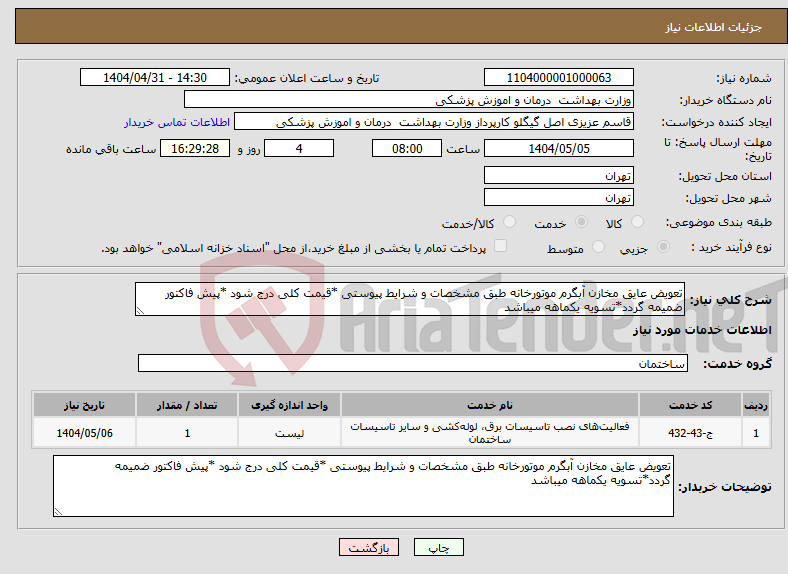Click the نام دستگاه خریدار field
The height and width of the screenshot is (574, 788).
[x=409, y=100]
